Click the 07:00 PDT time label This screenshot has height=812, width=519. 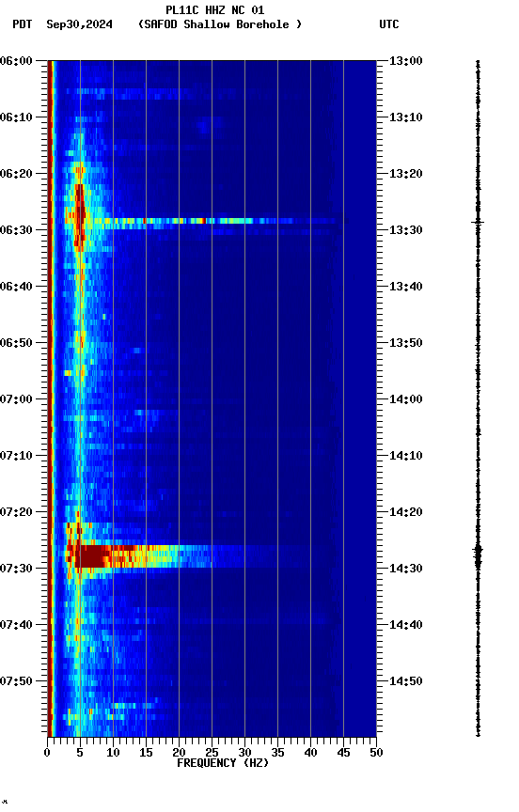[x=16, y=399]
